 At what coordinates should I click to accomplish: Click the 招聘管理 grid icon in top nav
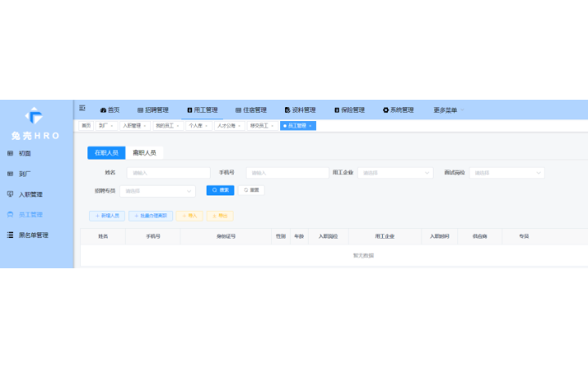(x=140, y=110)
